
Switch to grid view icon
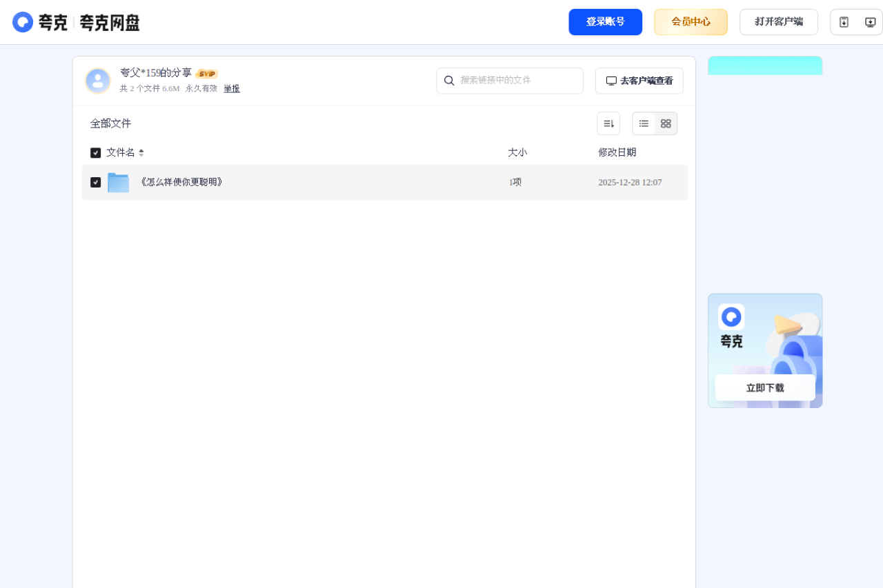point(665,123)
